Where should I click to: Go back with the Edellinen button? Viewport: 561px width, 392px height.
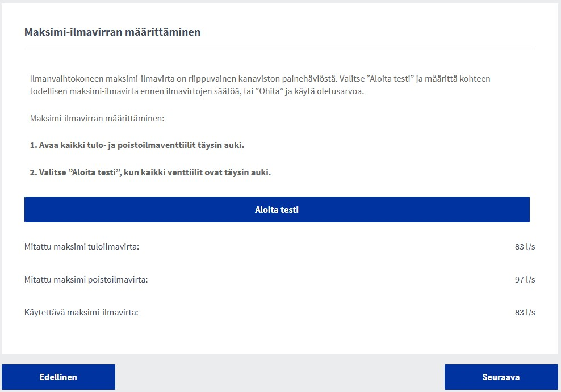[x=58, y=377]
